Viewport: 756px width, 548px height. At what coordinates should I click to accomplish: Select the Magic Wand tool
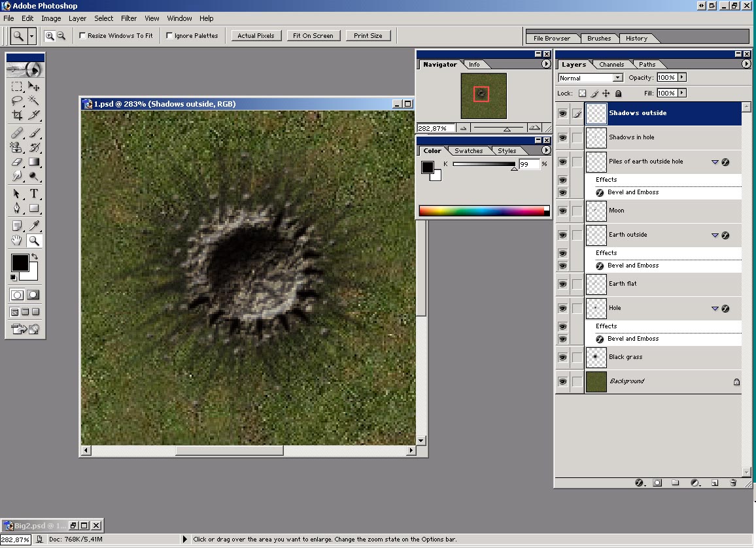click(x=33, y=101)
